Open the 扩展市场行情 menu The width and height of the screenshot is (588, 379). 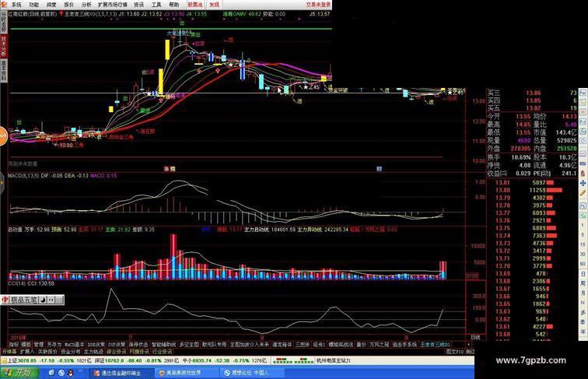coord(113,5)
